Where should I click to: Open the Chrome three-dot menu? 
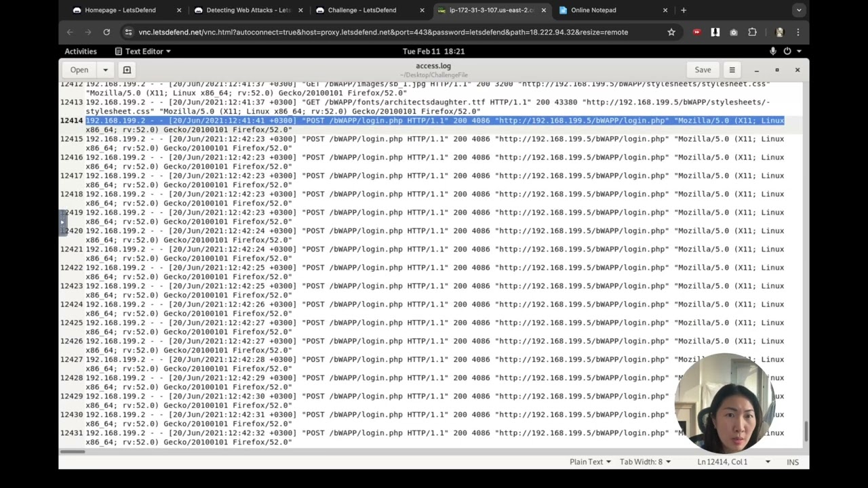click(x=798, y=32)
